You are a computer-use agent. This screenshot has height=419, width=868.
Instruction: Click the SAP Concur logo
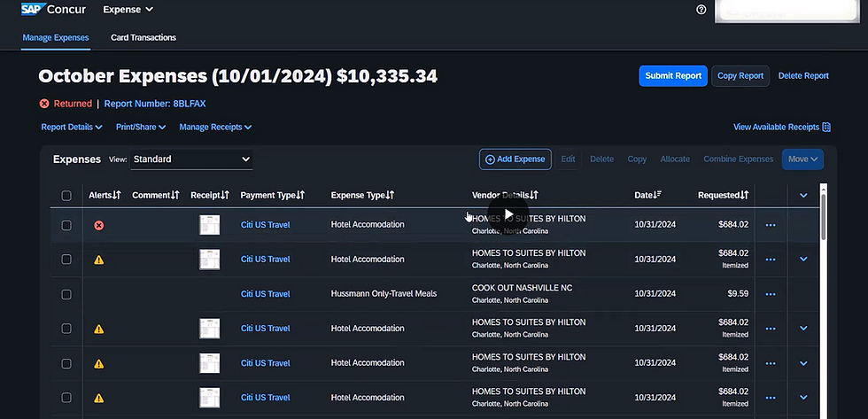[x=52, y=10]
